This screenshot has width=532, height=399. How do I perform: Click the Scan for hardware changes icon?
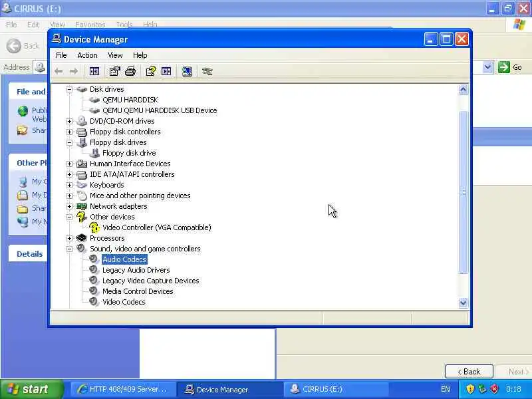pos(187,71)
